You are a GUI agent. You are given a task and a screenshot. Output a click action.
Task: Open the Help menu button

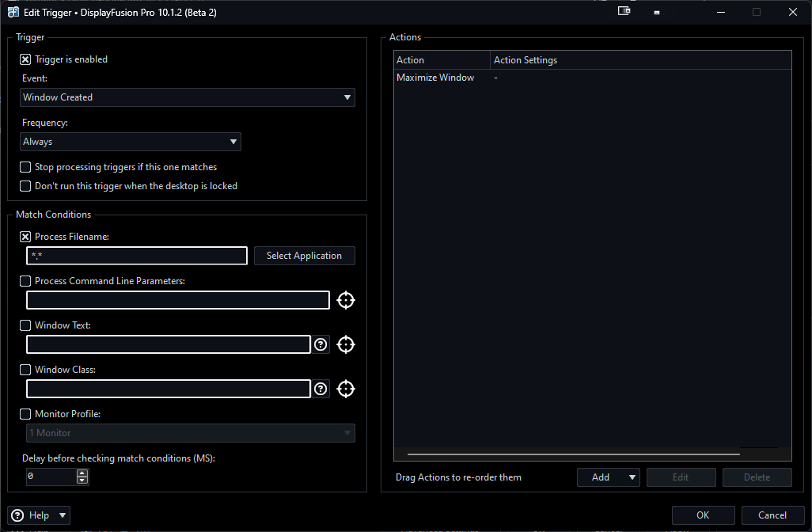[x=39, y=515]
